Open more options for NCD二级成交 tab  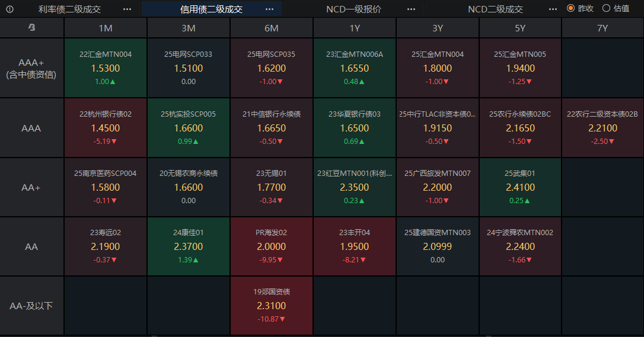553,9
